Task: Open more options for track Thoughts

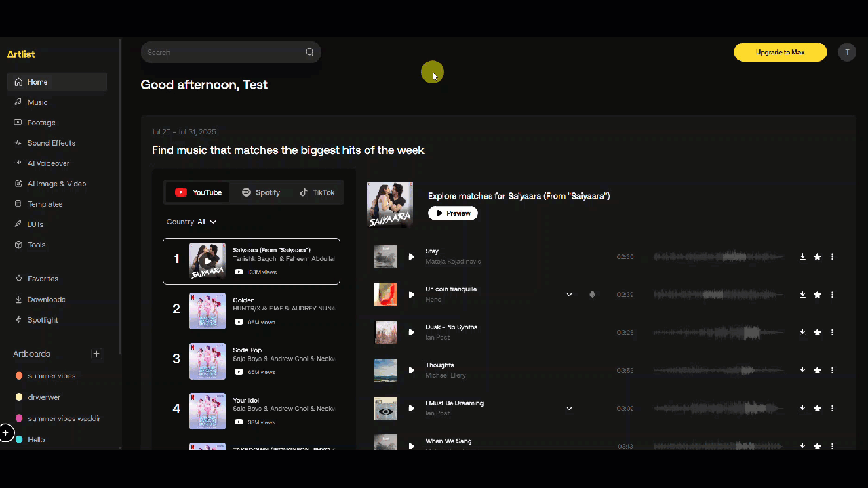Action: pyautogui.click(x=832, y=371)
